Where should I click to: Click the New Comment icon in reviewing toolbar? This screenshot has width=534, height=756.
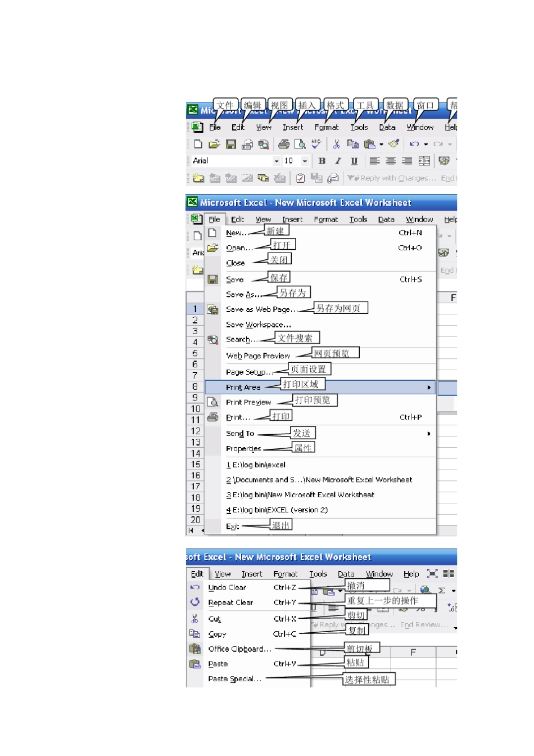[x=198, y=178]
